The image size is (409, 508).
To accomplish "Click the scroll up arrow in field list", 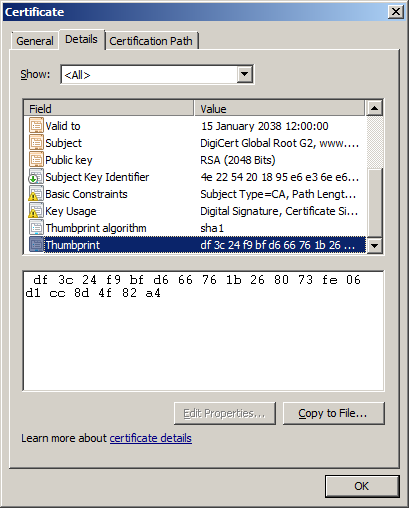I will point(375,109).
